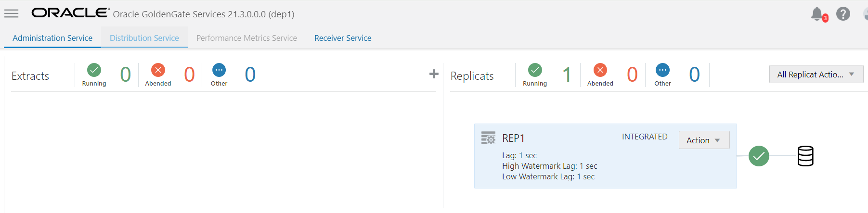The image size is (868, 213).
Task: Click the GoldenGate Services 21.3.0.0.0 title
Action: pyautogui.click(x=204, y=14)
